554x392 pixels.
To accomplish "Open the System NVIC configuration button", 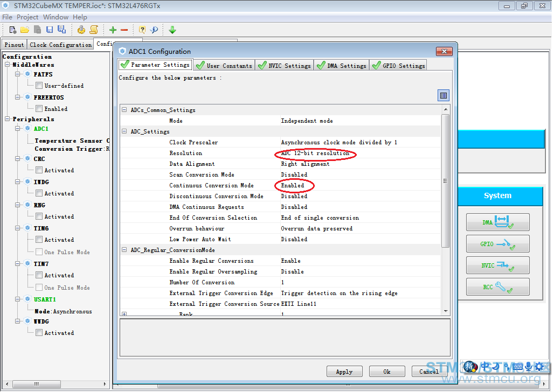I will click(x=497, y=265).
